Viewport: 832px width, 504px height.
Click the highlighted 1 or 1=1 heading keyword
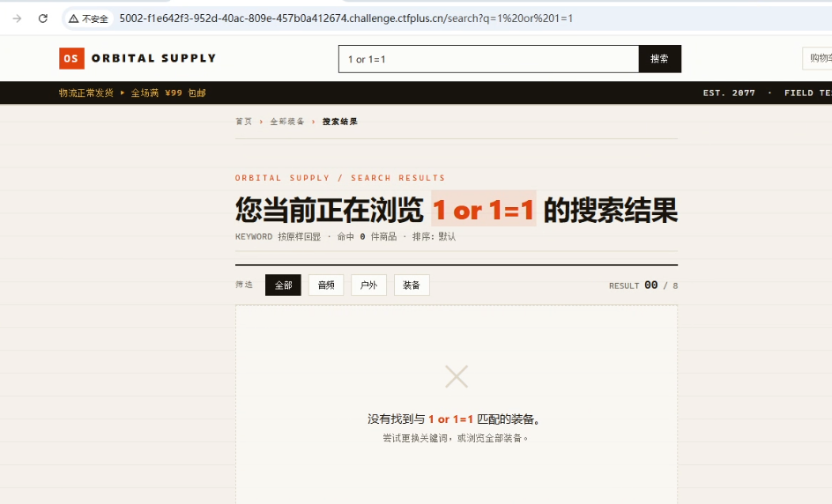[483, 209]
